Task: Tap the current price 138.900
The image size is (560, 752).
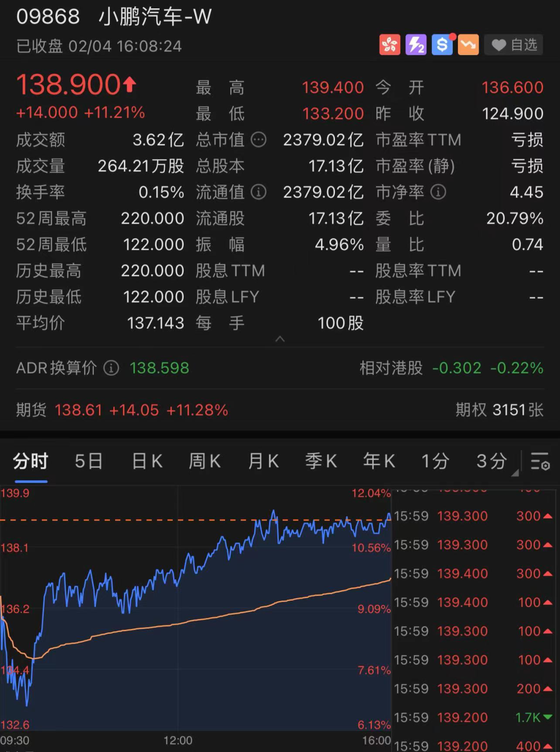Action: click(x=69, y=85)
